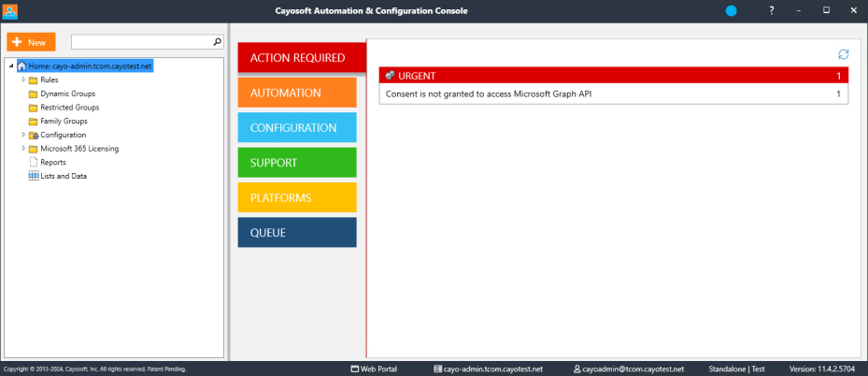Select the Lists and Data grid icon
Image resolution: width=868 pixels, height=376 pixels.
point(34,176)
